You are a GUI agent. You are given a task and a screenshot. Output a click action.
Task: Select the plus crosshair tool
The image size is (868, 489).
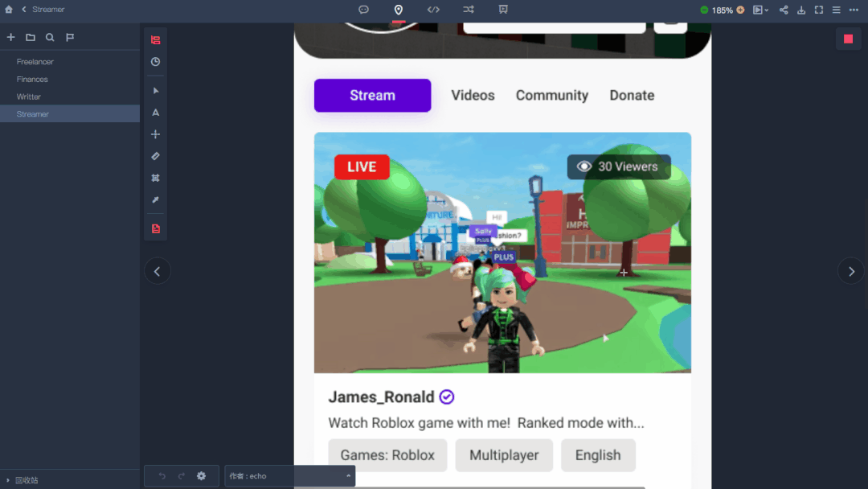click(x=156, y=134)
